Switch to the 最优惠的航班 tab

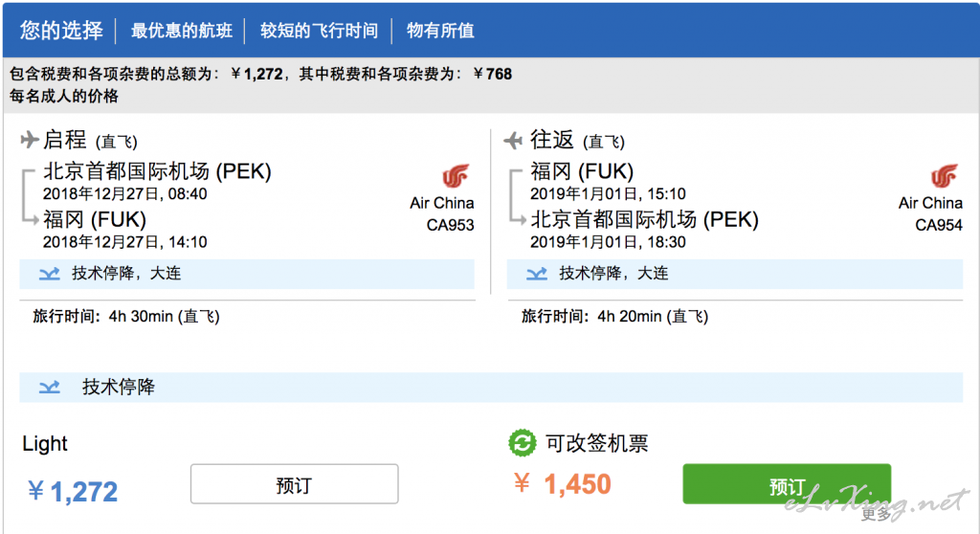[x=181, y=31]
